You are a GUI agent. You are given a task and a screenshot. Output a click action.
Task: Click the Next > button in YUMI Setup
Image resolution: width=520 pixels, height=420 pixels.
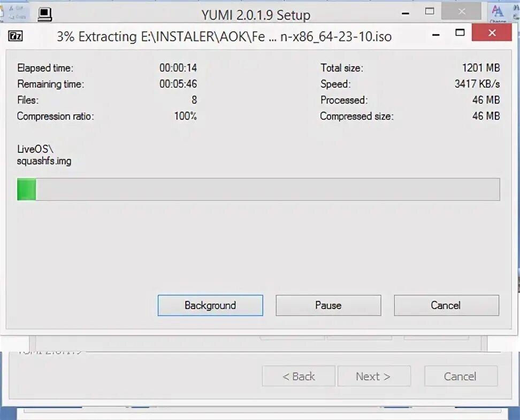tap(374, 376)
